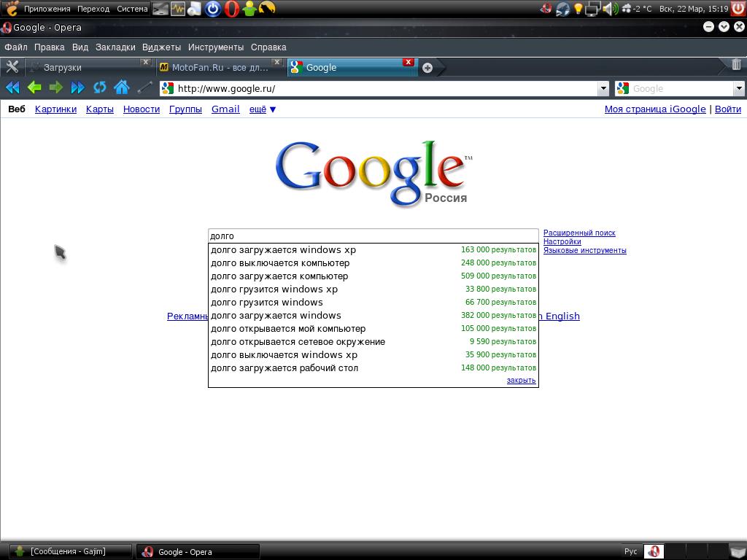Open the Gmail link
This screenshot has width=747, height=560.
coord(225,109)
